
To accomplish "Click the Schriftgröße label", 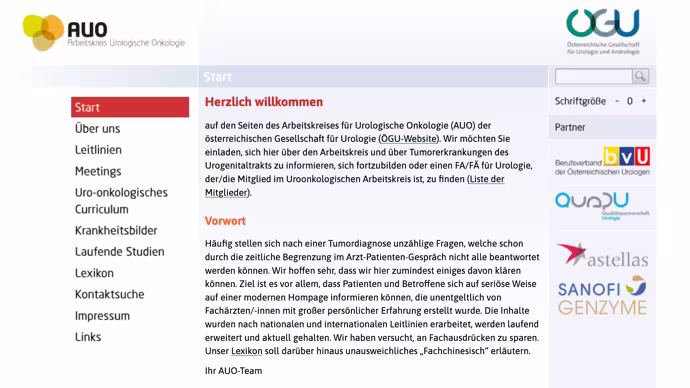I will [580, 101].
